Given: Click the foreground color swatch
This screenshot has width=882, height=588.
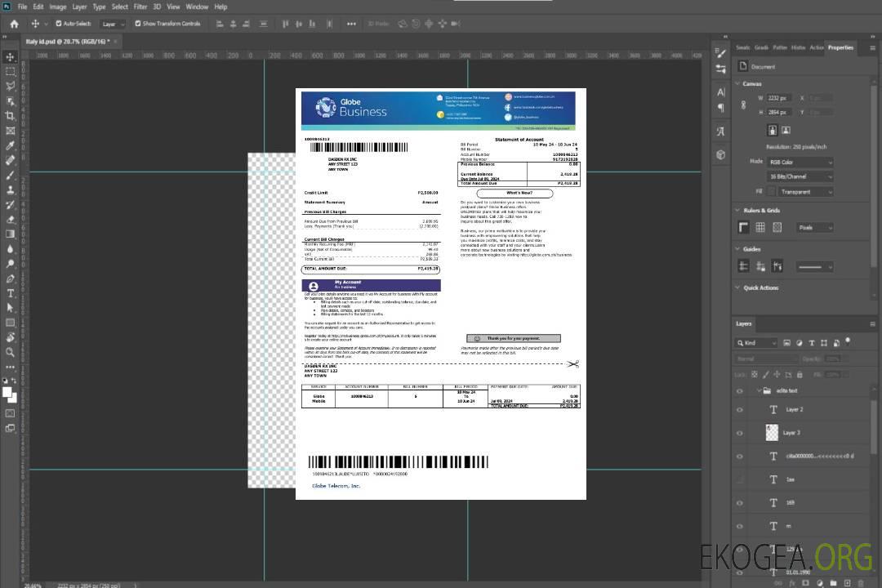Looking at the screenshot, I should coord(7,393).
